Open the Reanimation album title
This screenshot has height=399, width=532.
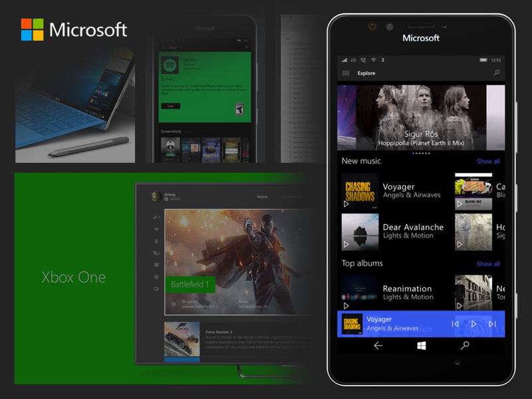coord(407,289)
